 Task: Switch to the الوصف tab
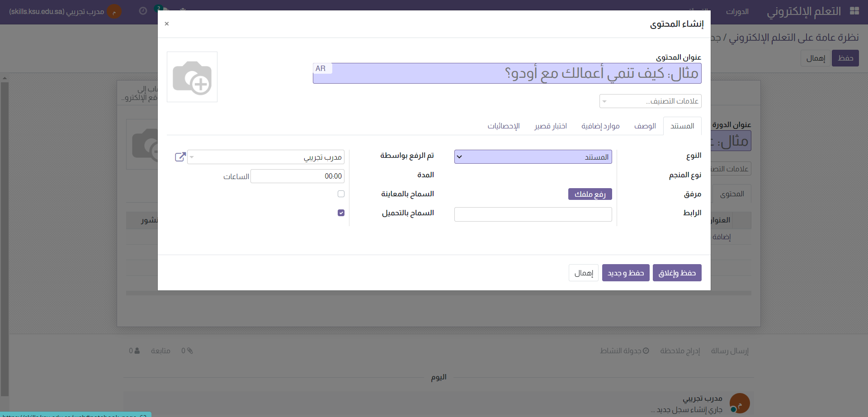pyautogui.click(x=645, y=126)
